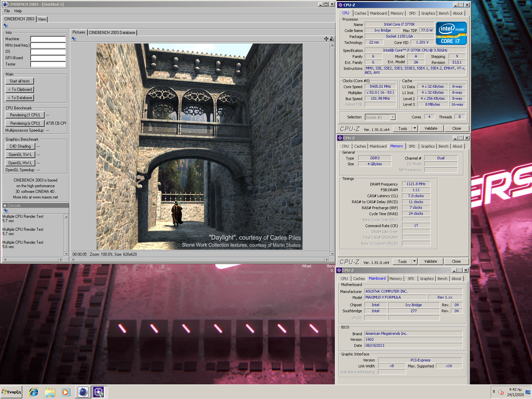Open the File menu in CINEBENCH
Image resolution: width=532 pixels, height=399 pixels.
click(7, 11)
